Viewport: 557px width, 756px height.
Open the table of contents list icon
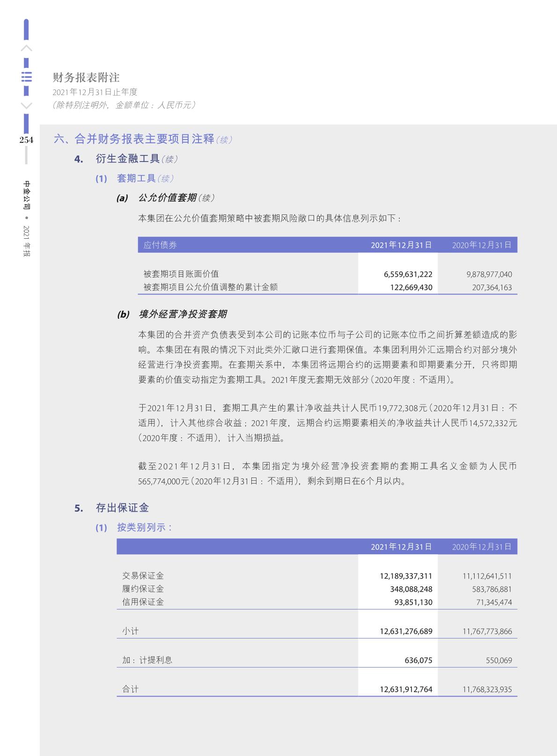pos(27,77)
